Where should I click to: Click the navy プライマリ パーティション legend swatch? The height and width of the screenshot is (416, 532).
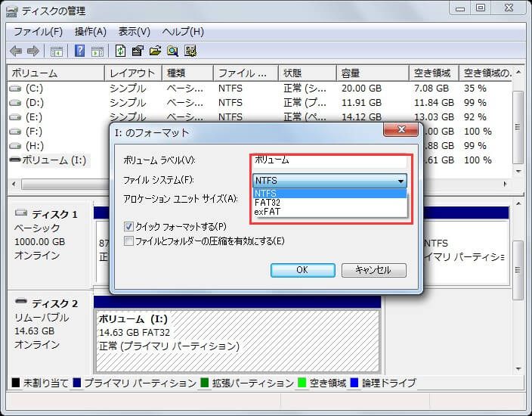76,383
